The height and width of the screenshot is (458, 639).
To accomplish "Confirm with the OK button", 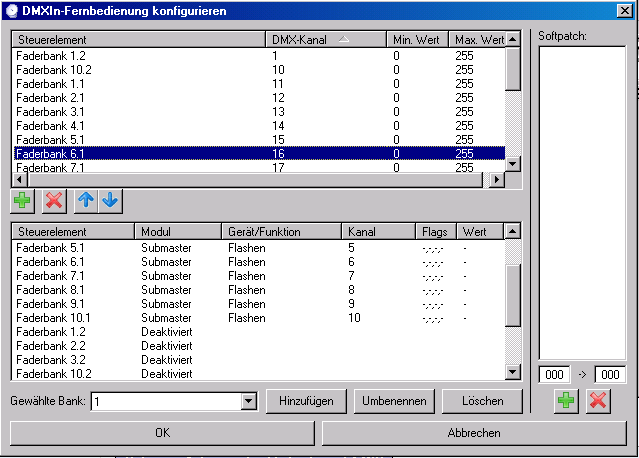I will (x=163, y=433).
